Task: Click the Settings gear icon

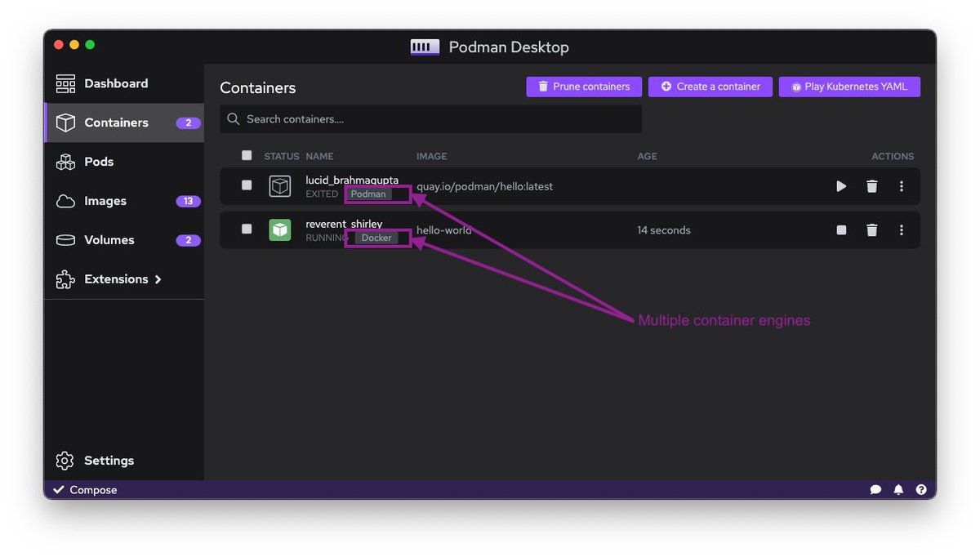Action: coord(65,461)
